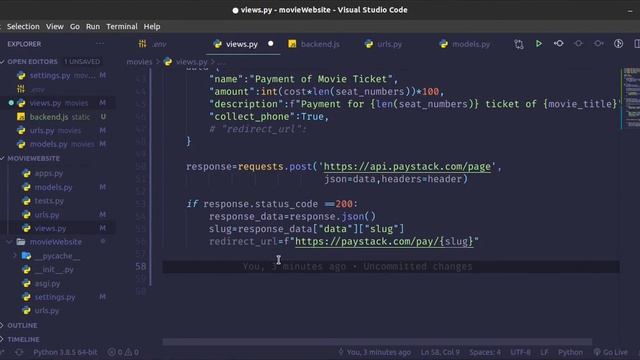This screenshot has width=640, height=360.
Task: Expand the Outline section
Action: coord(22,325)
